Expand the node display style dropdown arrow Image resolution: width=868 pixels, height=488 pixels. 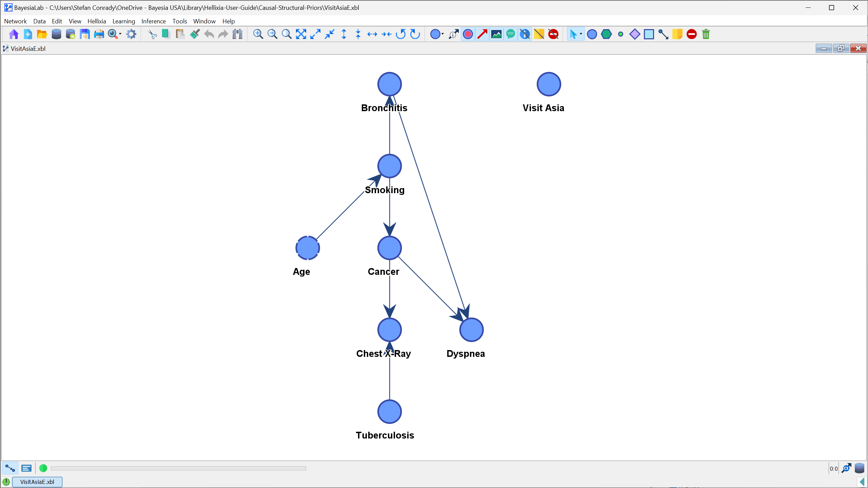[442, 34]
